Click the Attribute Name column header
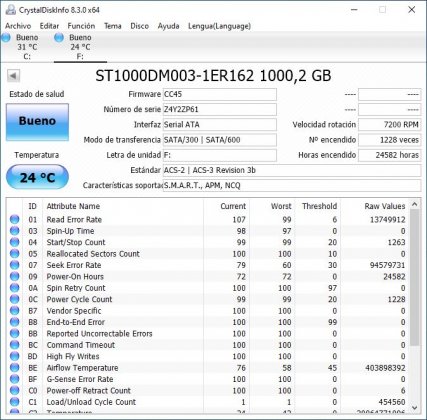This screenshot has width=427, height=420. [x=123, y=206]
